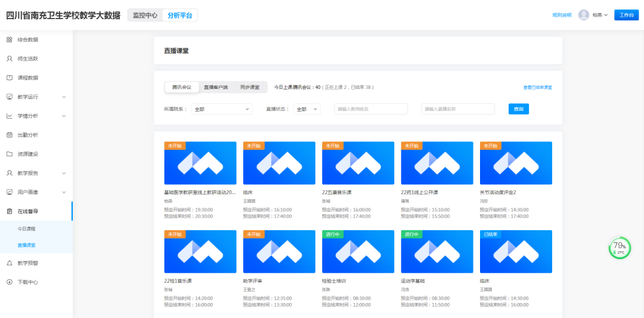Click the title text 关节活动度评定2
The image size is (644, 318).
(498, 192)
